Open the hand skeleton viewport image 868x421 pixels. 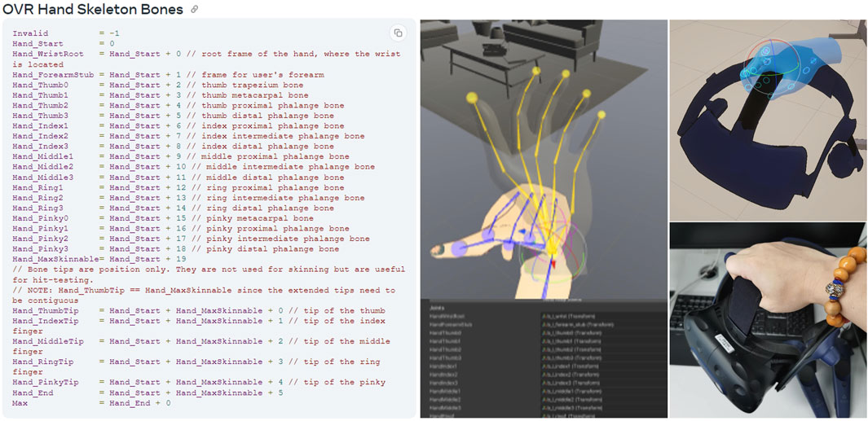point(544,160)
